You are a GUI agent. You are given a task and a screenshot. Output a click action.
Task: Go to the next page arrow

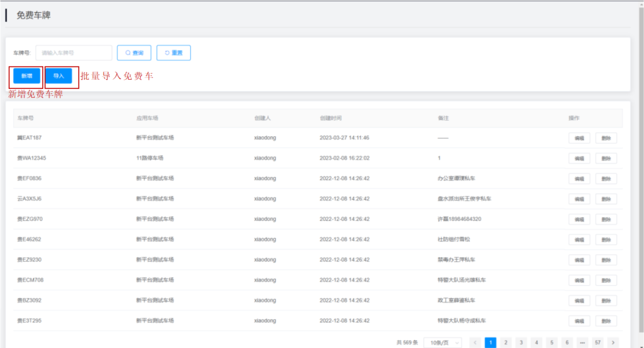tap(612, 343)
